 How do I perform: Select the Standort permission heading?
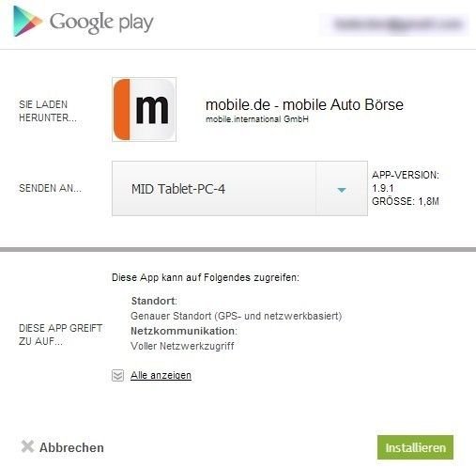point(154,301)
